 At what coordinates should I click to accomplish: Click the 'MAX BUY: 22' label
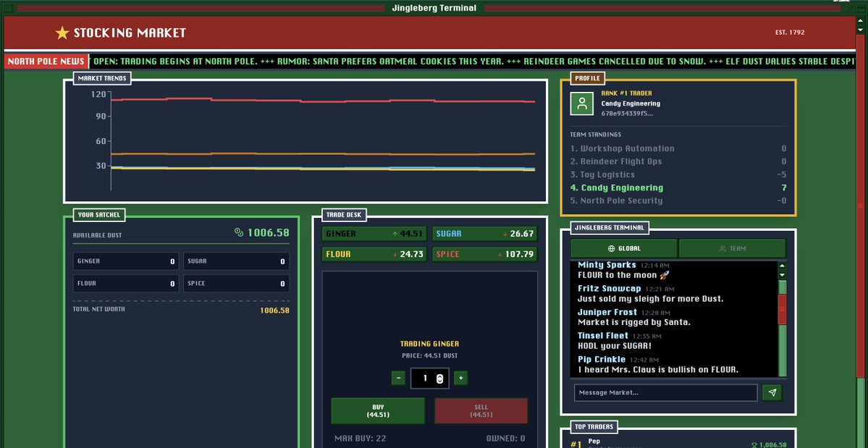click(360, 439)
